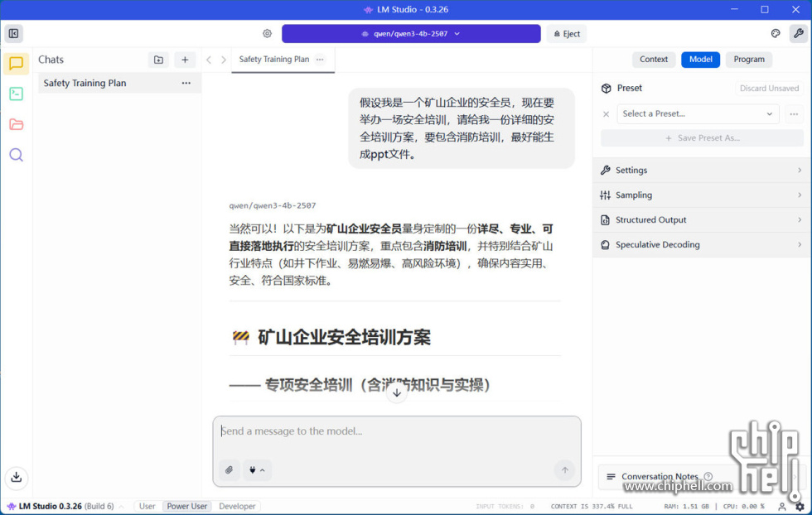
Task: Toggle the wrench settings panel icon
Action: pyautogui.click(x=798, y=34)
